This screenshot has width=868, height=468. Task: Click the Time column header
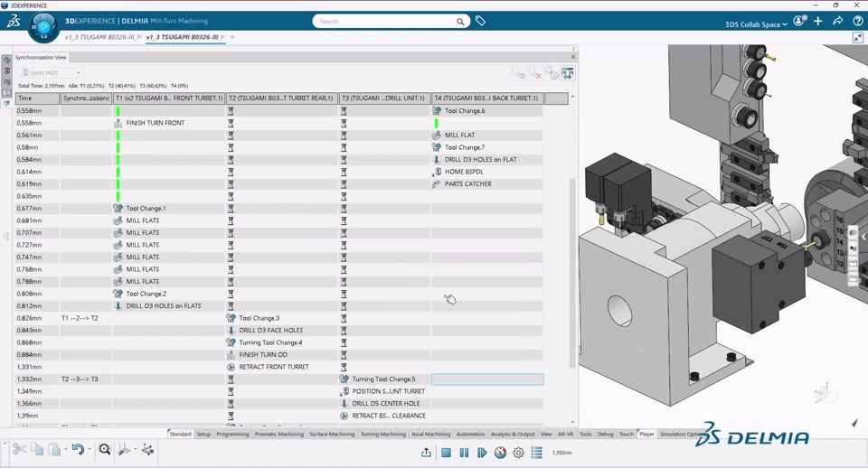click(x=37, y=98)
